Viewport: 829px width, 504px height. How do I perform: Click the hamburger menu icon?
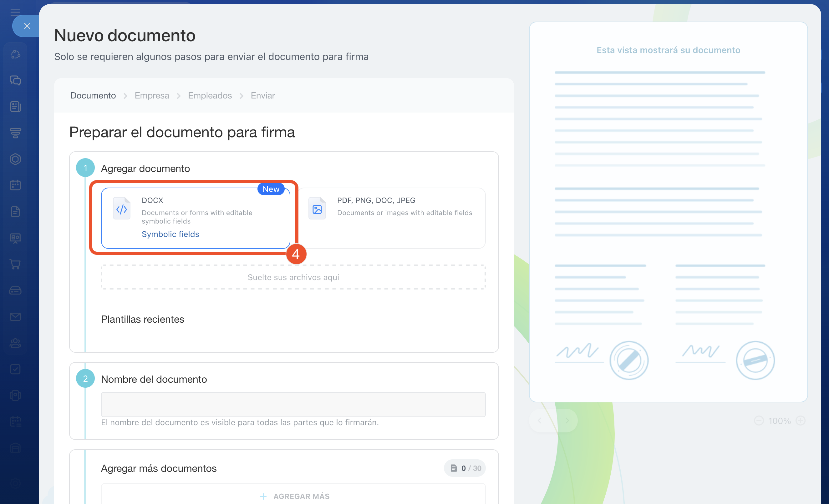pos(15,12)
